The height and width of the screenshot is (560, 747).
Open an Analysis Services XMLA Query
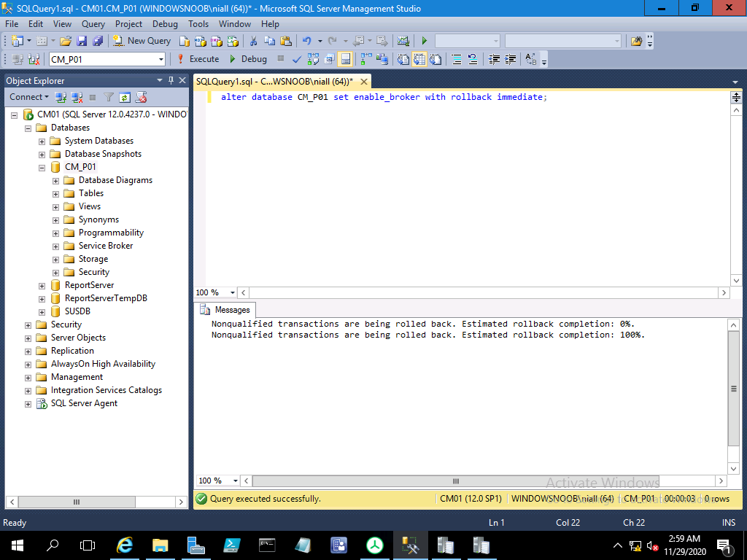(x=233, y=41)
